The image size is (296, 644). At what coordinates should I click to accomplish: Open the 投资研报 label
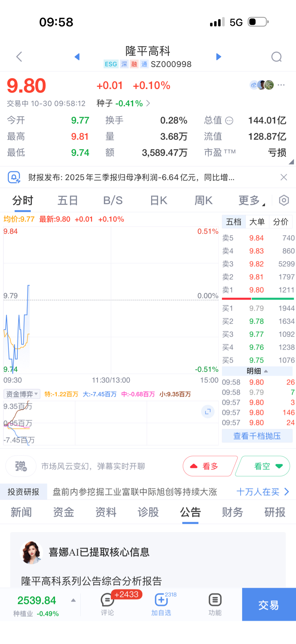(x=24, y=492)
